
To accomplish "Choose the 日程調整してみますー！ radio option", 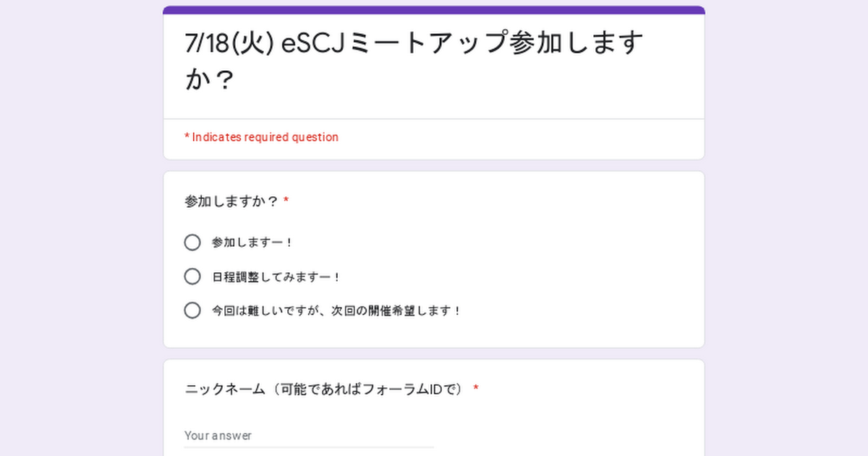I will [192, 276].
